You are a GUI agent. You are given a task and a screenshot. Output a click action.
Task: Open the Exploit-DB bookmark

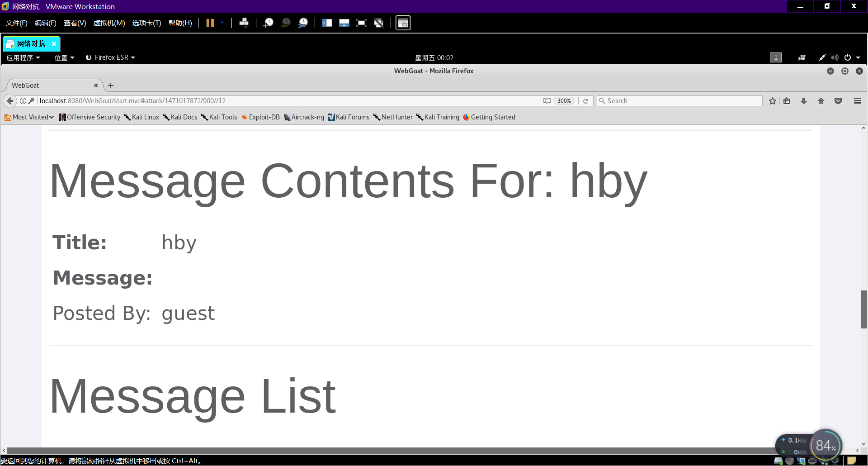coord(260,117)
